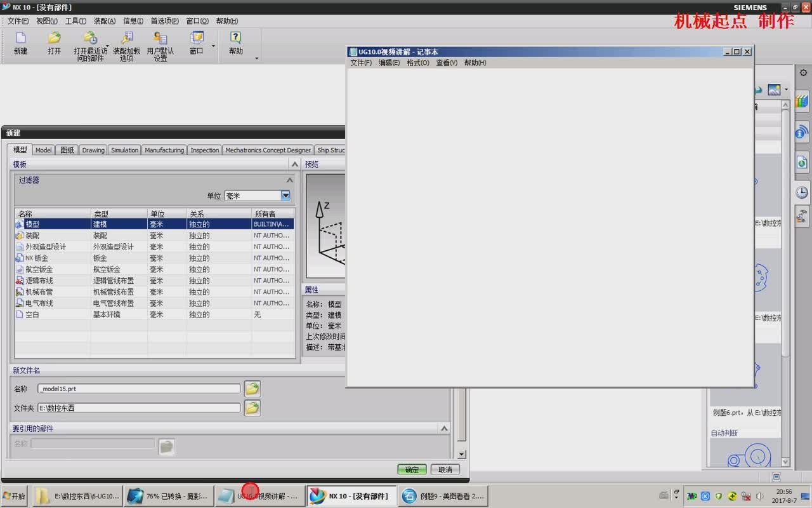Viewport: 812px width, 508px height.
Task: Open Notepad 格式(O) menu
Action: pyautogui.click(x=418, y=63)
